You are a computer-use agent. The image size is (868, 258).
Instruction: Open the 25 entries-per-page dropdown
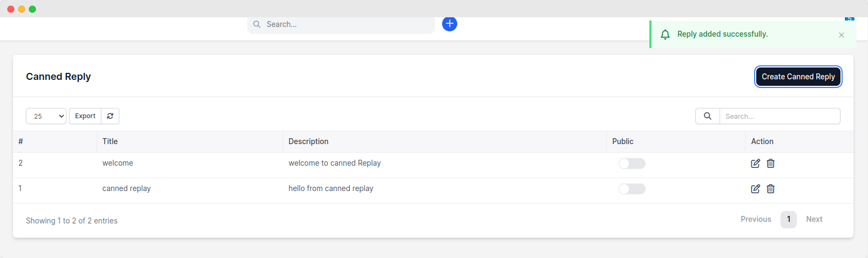point(46,116)
